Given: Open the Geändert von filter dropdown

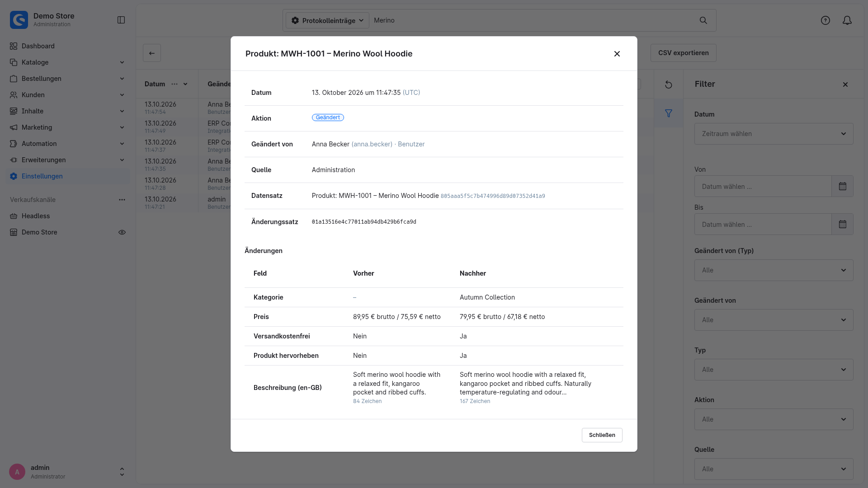Looking at the screenshot, I should click(x=774, y=320).
